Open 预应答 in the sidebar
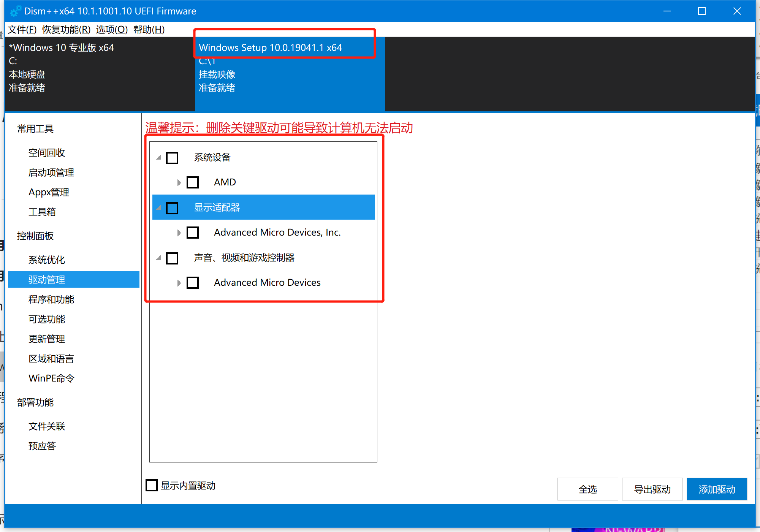760x532 pixels. click(42, 446)
